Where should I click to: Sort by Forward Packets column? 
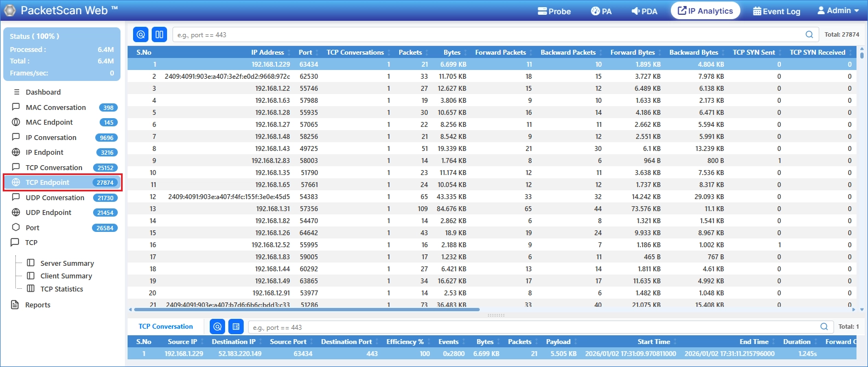click(501, 53)
